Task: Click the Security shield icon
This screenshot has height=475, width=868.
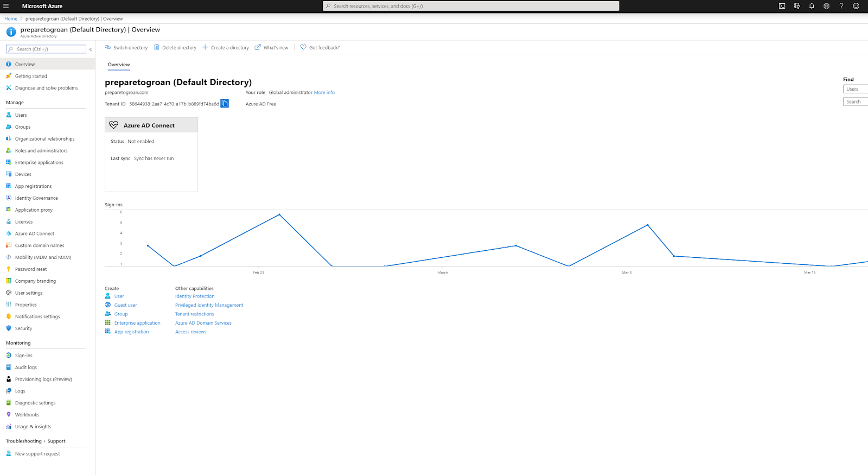Action: pos(9,328)
